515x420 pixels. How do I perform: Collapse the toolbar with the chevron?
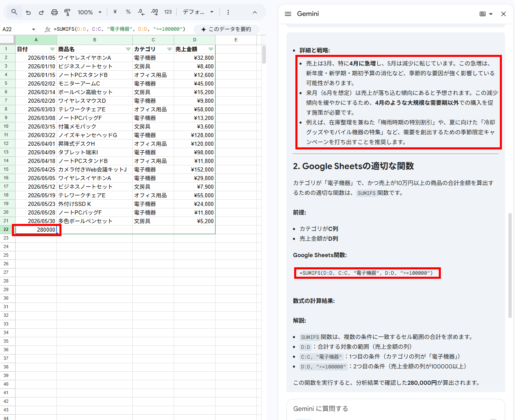[255, 12]
